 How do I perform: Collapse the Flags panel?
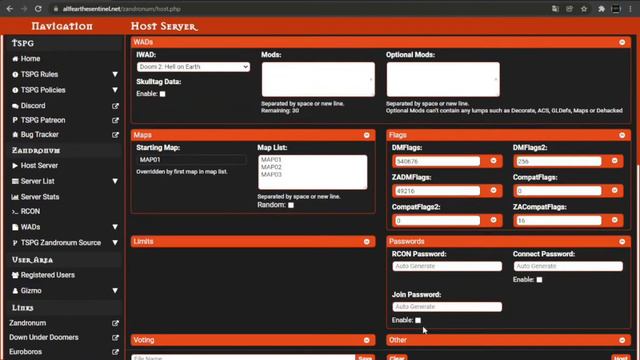(x=622, y=135)
